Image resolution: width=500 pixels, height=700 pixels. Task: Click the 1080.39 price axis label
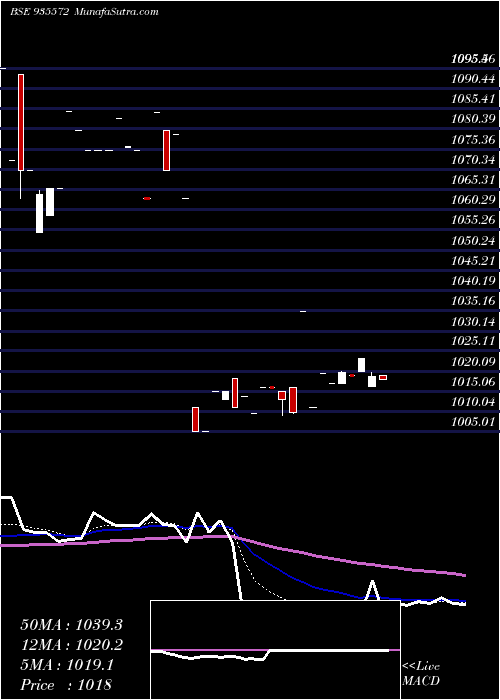coord(473,119)
